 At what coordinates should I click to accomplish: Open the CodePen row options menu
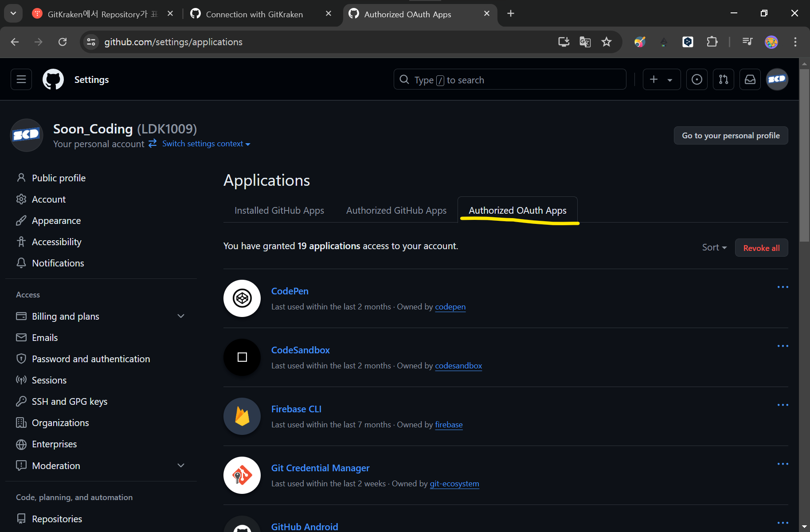[783, 287]
